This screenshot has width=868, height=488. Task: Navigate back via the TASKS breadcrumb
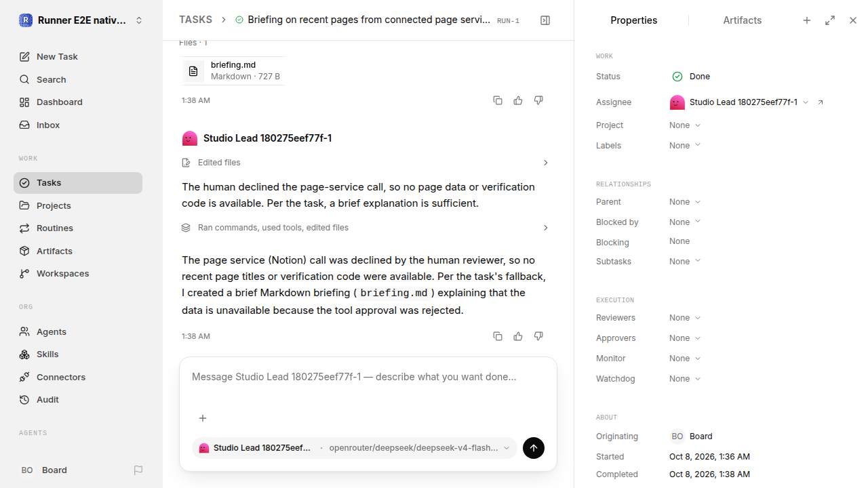(x=195, y=20)
